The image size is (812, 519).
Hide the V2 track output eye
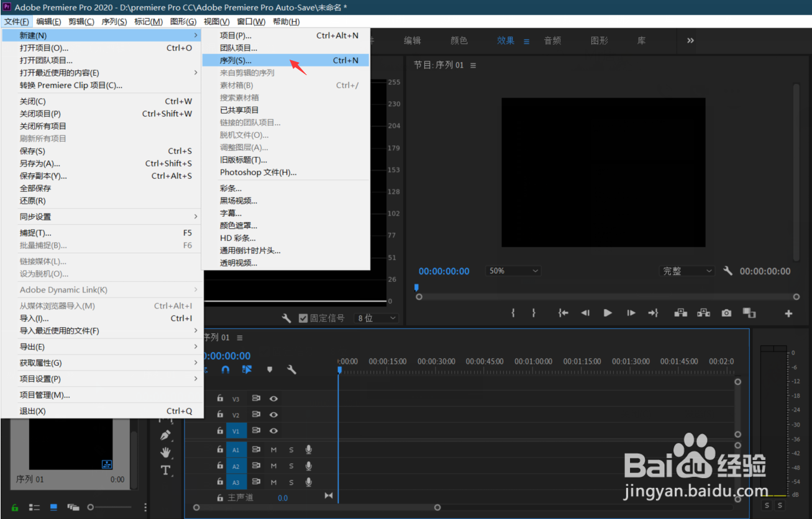click(x=273, y=415)
